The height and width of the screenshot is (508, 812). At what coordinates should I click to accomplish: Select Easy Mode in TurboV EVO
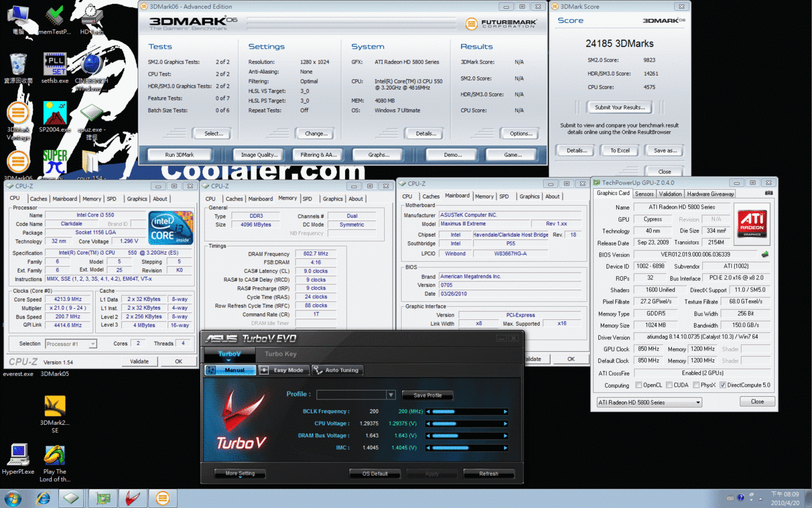click(284, 370)
